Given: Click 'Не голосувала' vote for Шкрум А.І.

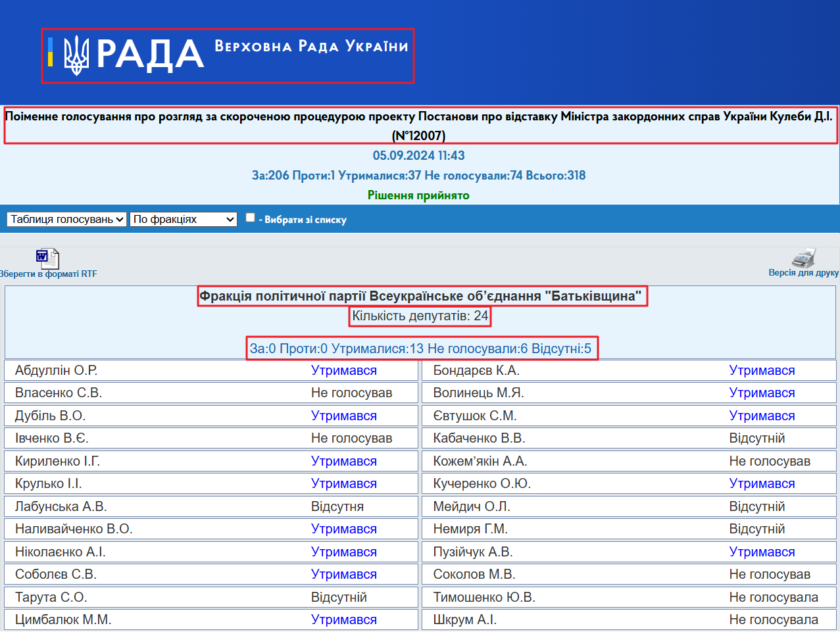Looking at the screenshot, I should click(774, 620).
